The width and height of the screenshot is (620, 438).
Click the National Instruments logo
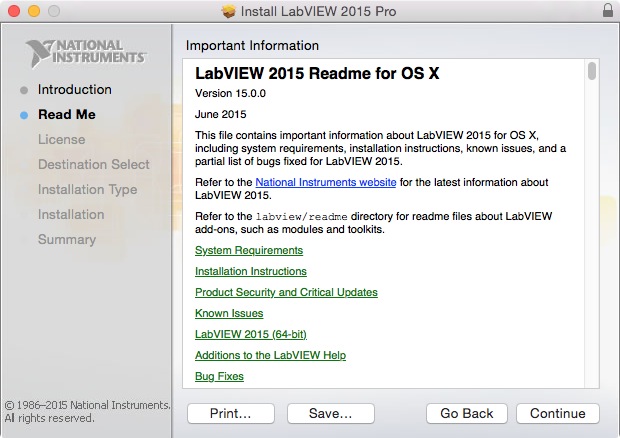coord(86,53)
